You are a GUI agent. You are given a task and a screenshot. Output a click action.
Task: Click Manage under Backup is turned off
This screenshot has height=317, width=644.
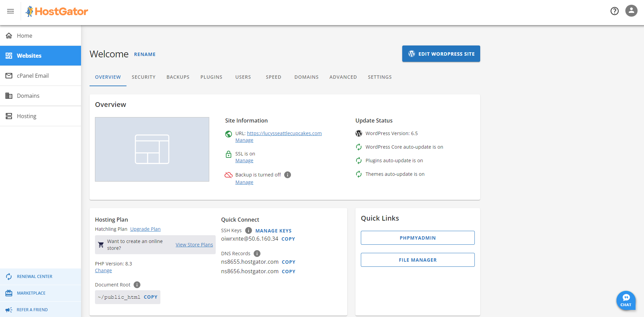[x=244, y=182]
